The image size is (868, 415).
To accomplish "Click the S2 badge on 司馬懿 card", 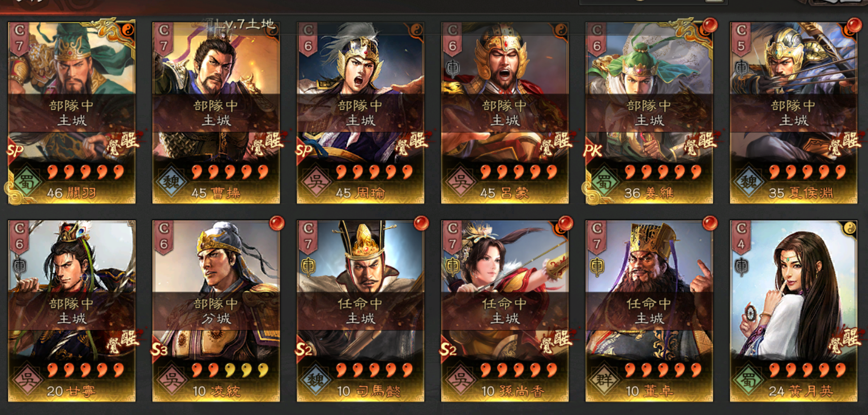I will pos(305,349).
